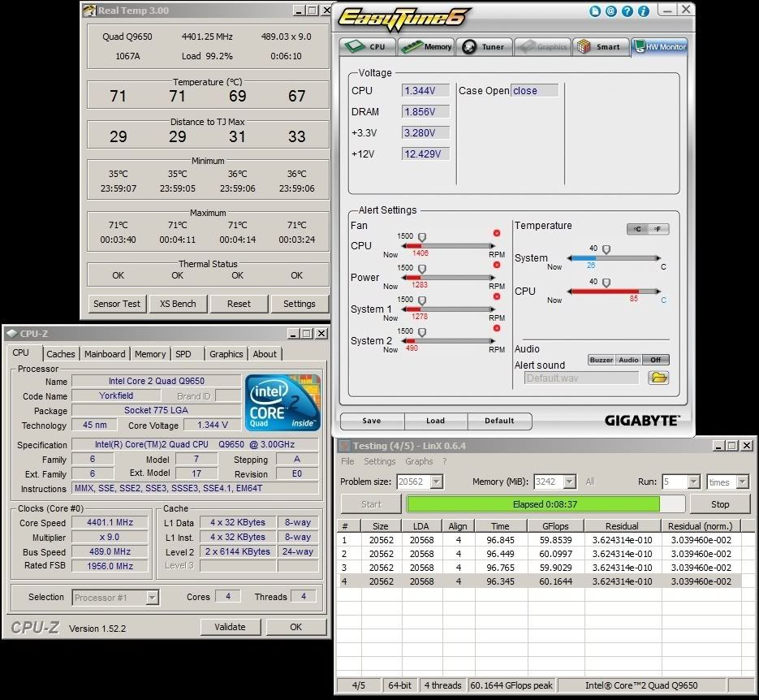
Task: Click the Sensor Test button in Real Temp
Action: pyautogui.click(x=117, y=304)
